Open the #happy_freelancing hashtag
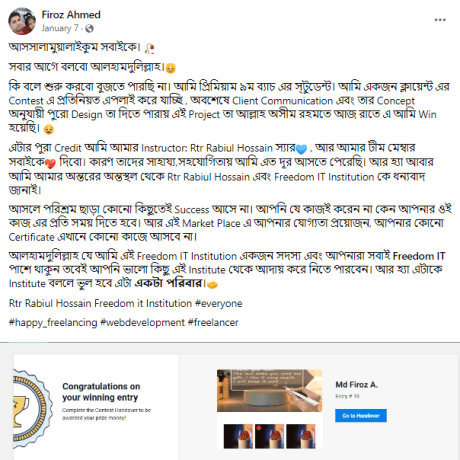Viewport: 460px width, 460px height. pos(53,323)
